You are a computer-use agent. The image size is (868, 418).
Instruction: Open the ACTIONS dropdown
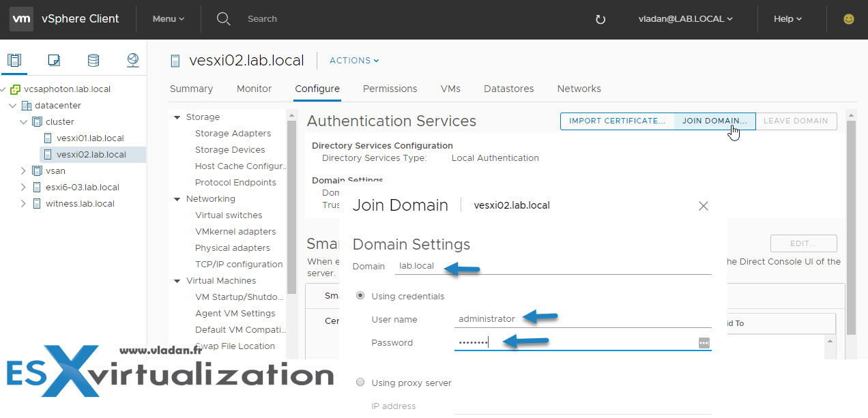[354, 60]
